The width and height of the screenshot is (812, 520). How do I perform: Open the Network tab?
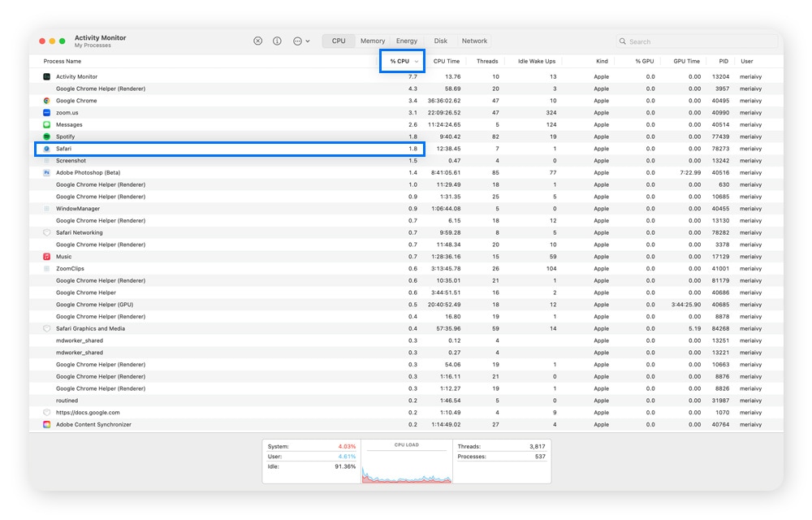474,41
